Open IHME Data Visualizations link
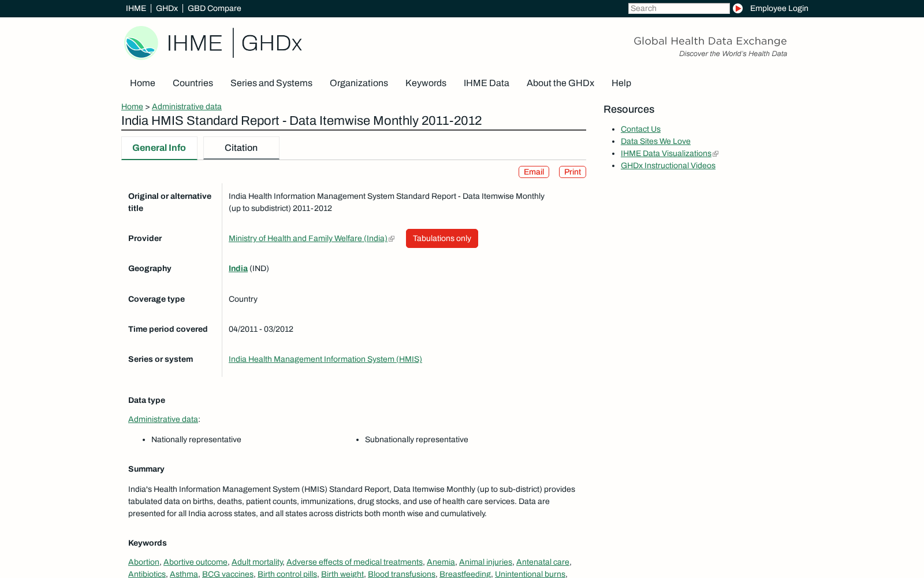 pyautogui.click(x=666, y=153)
